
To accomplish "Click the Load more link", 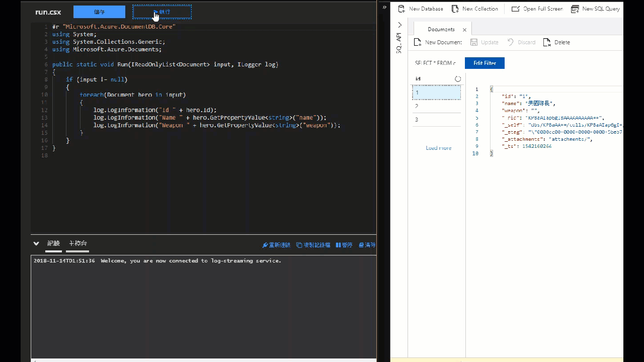I will [x=438, y=148].
